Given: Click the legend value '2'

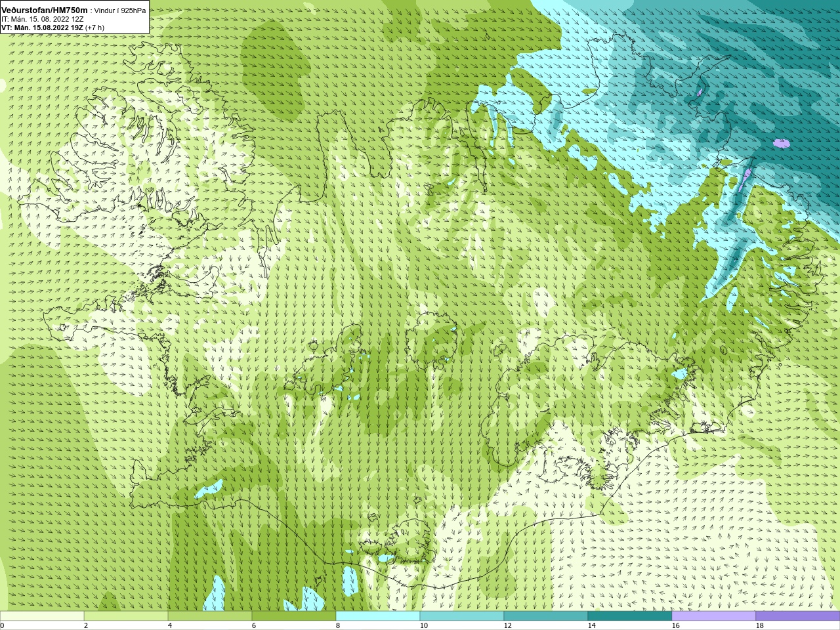Looking at the screenshot, I should [x=86, y=626].
